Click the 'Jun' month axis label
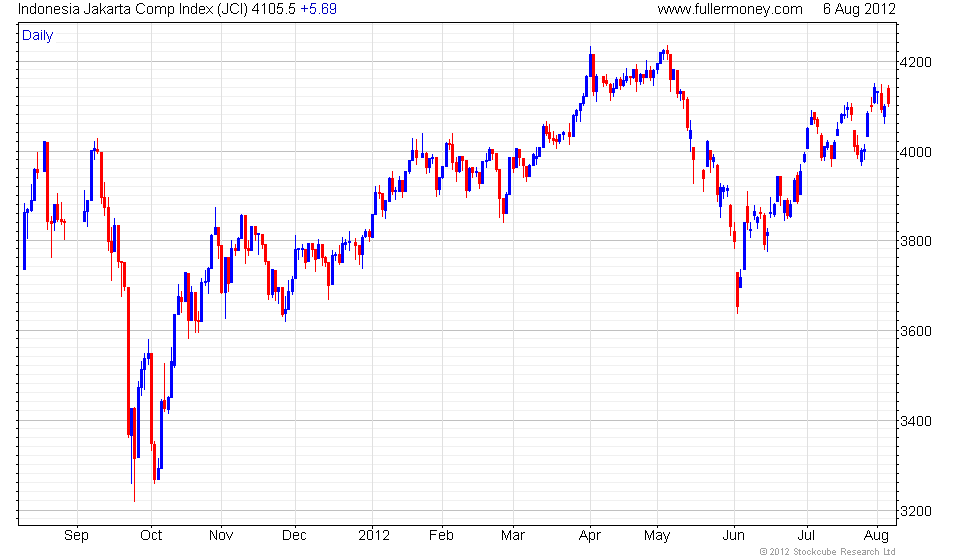This screenshot has width=980, height=560. tap(733, 536)
